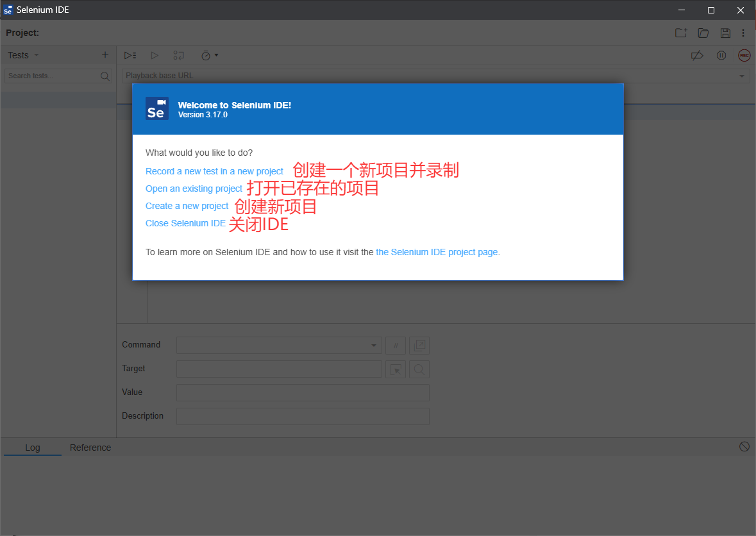The width and height of the screenshot is (756, 536).
Task: Minimize the Selenium IDE window
Action: pyautogui.click(x=682, y=10)
